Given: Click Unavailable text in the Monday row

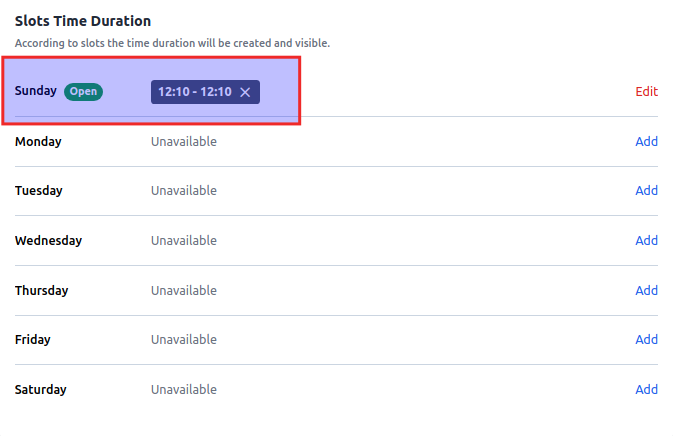Looking at the screenshot, I should point(184,141).
